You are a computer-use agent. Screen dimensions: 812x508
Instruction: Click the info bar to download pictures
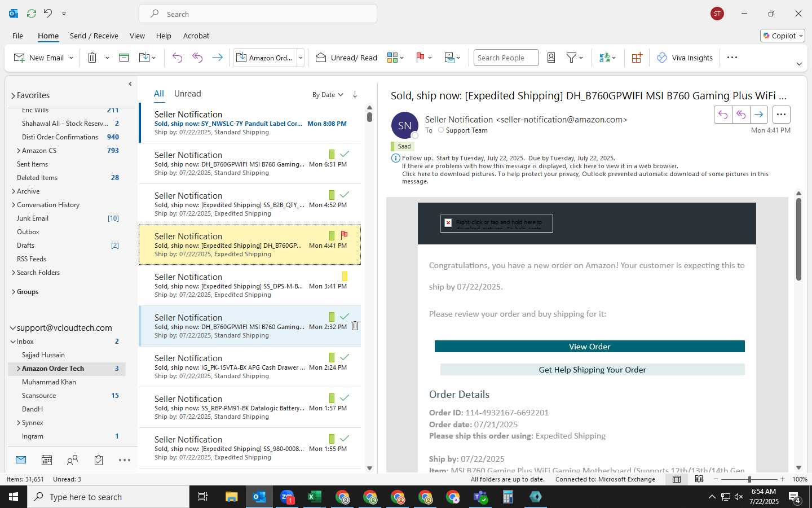click(x=585, y=177)
